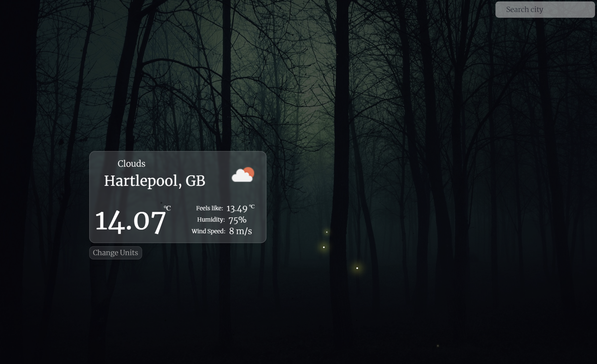This screenshot has width=597, height=364.
Task: Click the 75% humidity value
Action: pos(237,220)
